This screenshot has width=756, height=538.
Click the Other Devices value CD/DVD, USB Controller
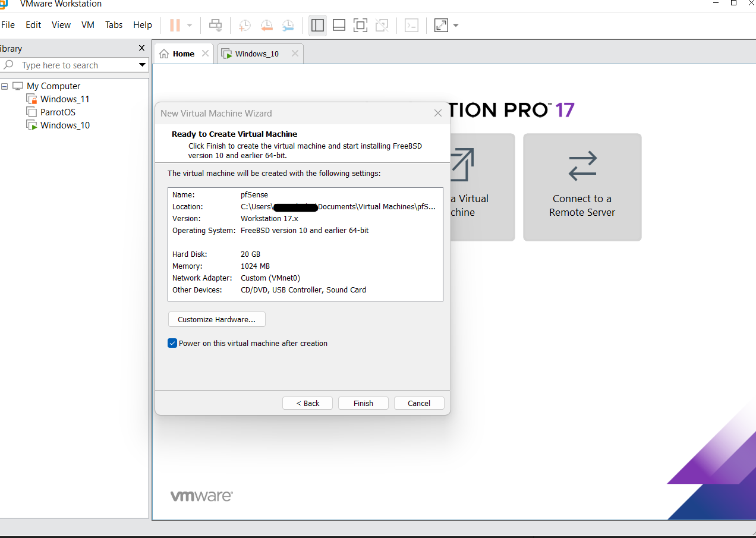tap(303, 290)
